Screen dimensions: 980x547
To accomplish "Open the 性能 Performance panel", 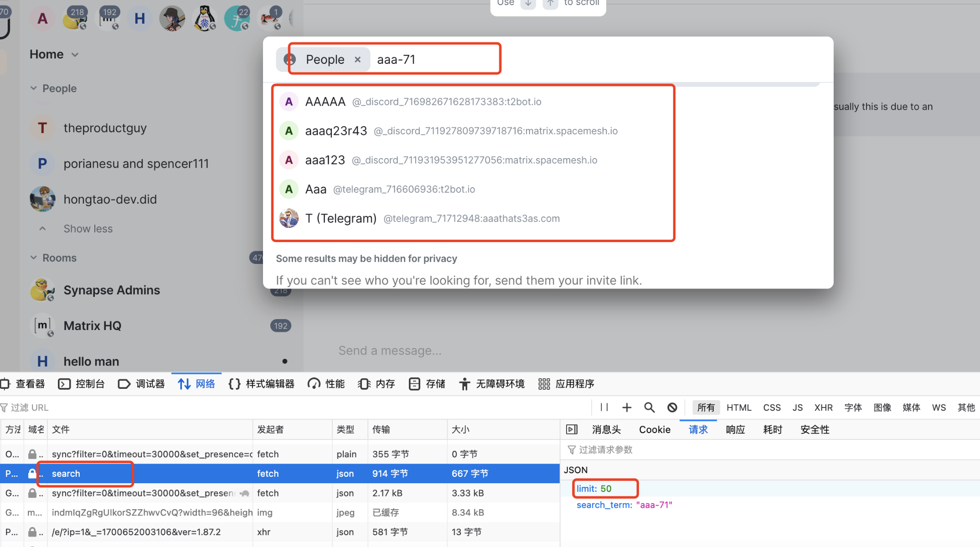I will pos(334,384).
